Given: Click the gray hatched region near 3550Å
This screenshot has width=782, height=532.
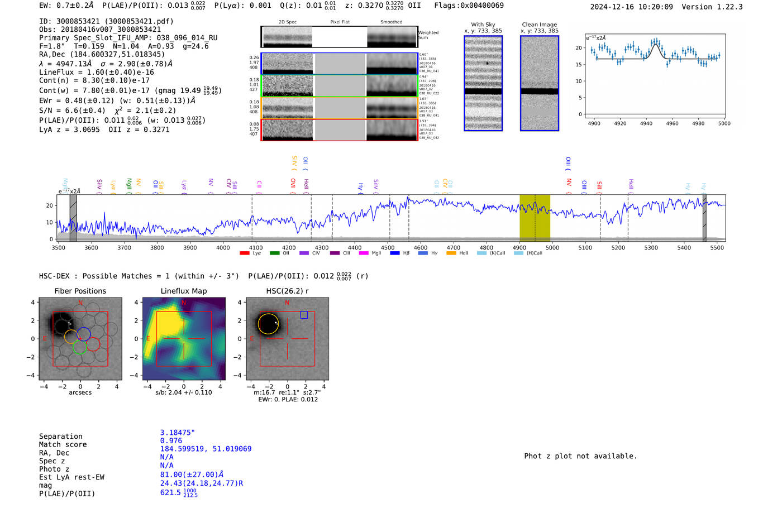Looking at the screenshot, I should point(73,218).
